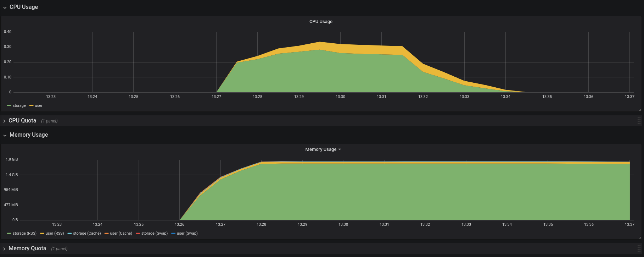
Task: Click the Memory Quota row heading text
Action: click(27, 248)
